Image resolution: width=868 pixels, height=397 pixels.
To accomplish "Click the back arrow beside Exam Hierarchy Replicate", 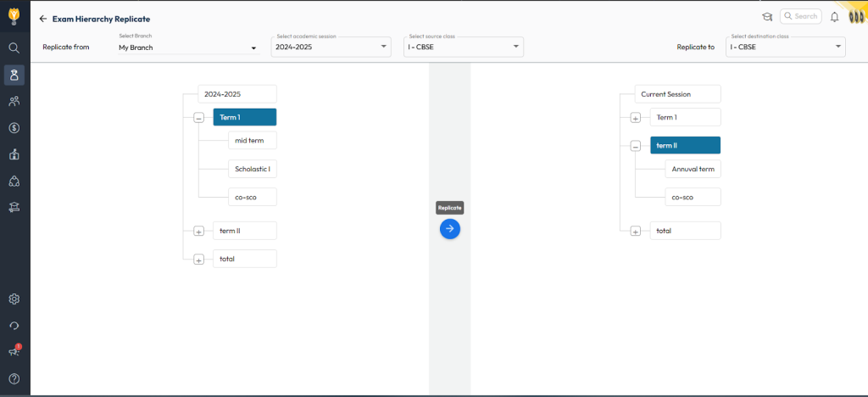I will 43,19.
